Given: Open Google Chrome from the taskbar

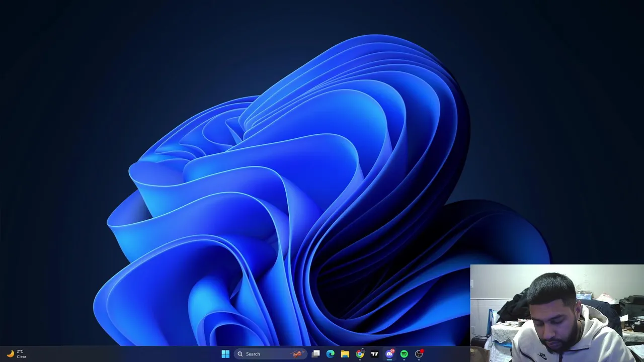Looking at the screenshot, I should 360,354.
